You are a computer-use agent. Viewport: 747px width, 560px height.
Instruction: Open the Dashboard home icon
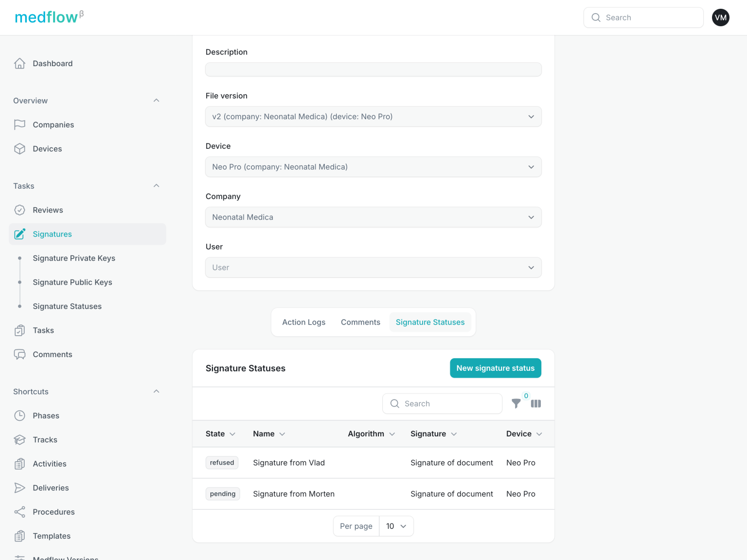19,63
